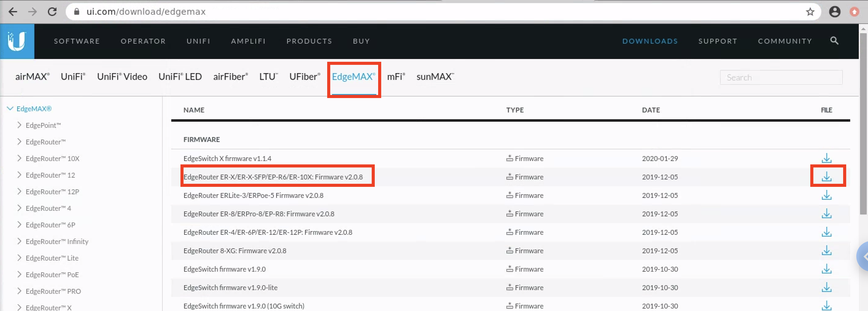
Task: Expand EdgeRouter™ 12P in the sidebar
Action: [x=19, y=191]
